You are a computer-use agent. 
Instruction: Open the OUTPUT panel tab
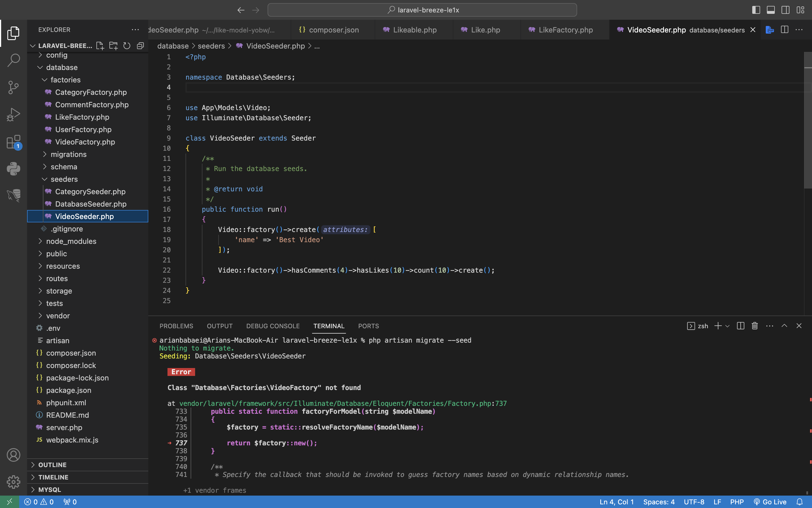[x=219, y=326]
